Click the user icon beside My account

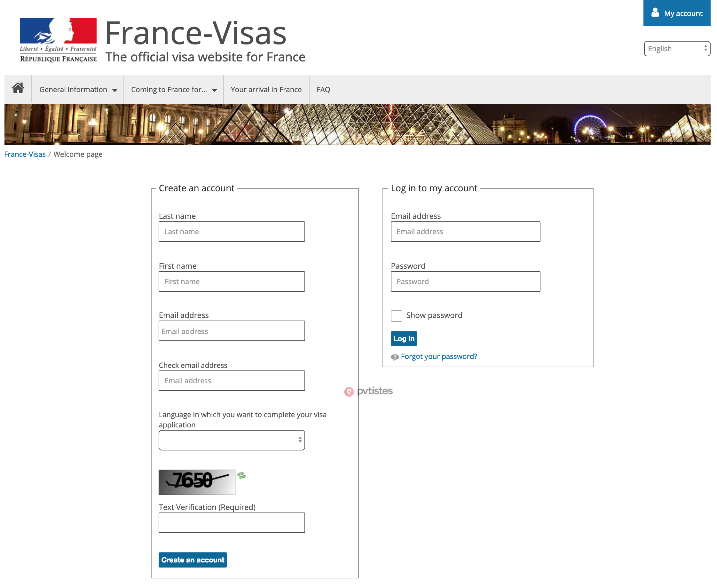click(655, 13)
